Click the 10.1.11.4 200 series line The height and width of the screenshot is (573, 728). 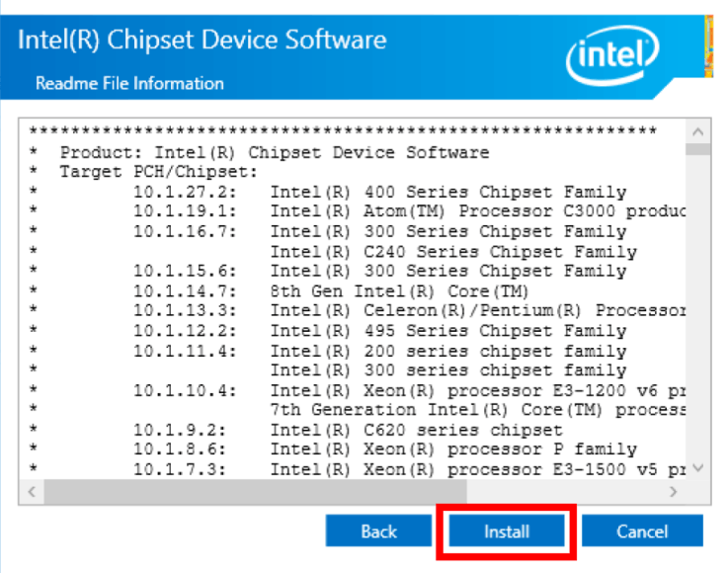point(379,351)
